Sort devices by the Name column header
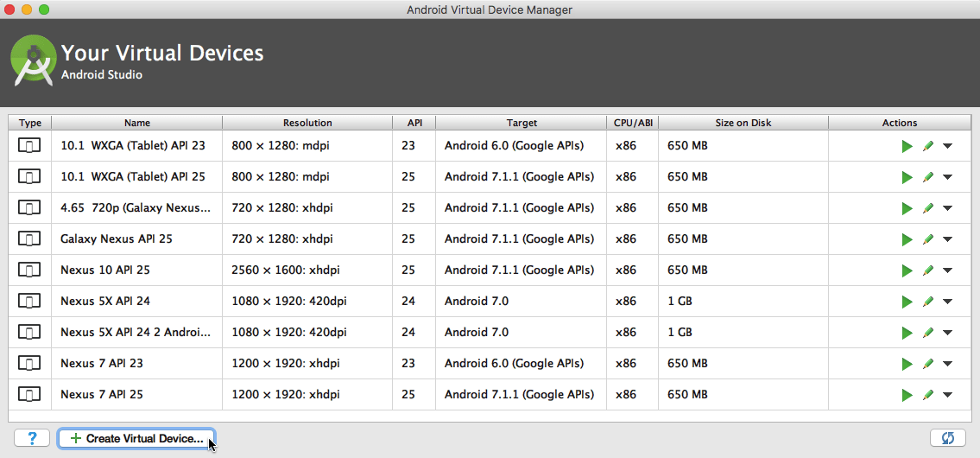 click(136, 123)
